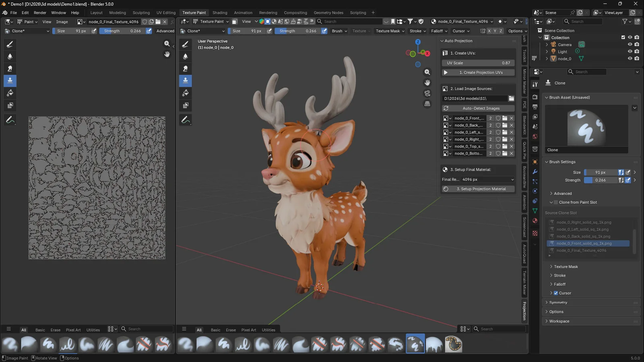Open the Texture properties checker tab
644x362 pixels.
pos(535,233)
